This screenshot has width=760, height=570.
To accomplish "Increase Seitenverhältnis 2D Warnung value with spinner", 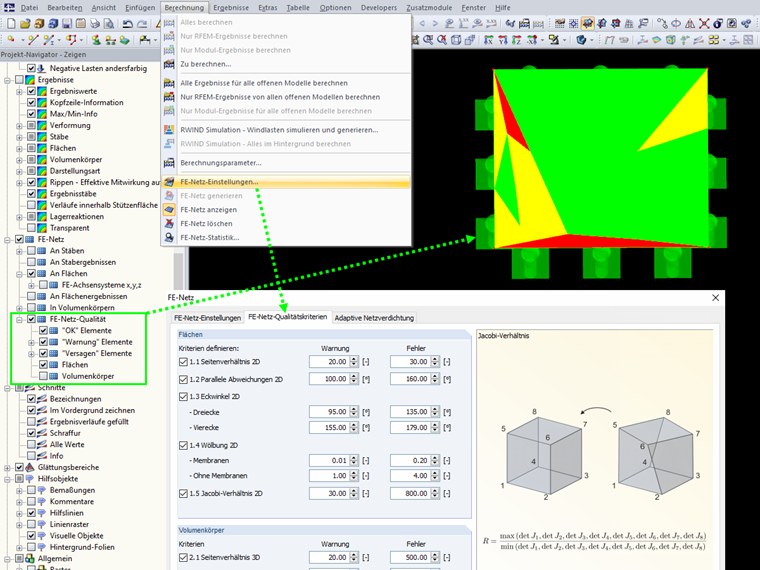I will [354, 359].
